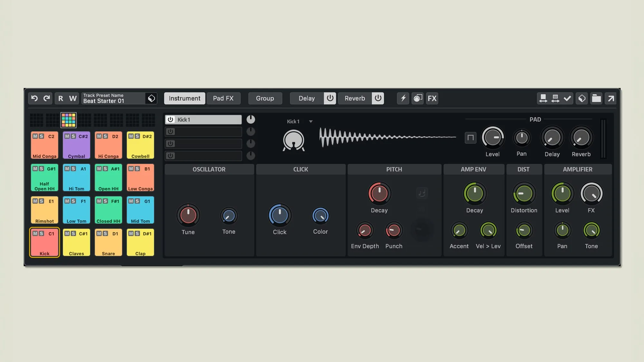Image resolution: width=644 pixels, height=362 pixels.
Task: Click the Dist Offset knob
Action: pos(524,230)
